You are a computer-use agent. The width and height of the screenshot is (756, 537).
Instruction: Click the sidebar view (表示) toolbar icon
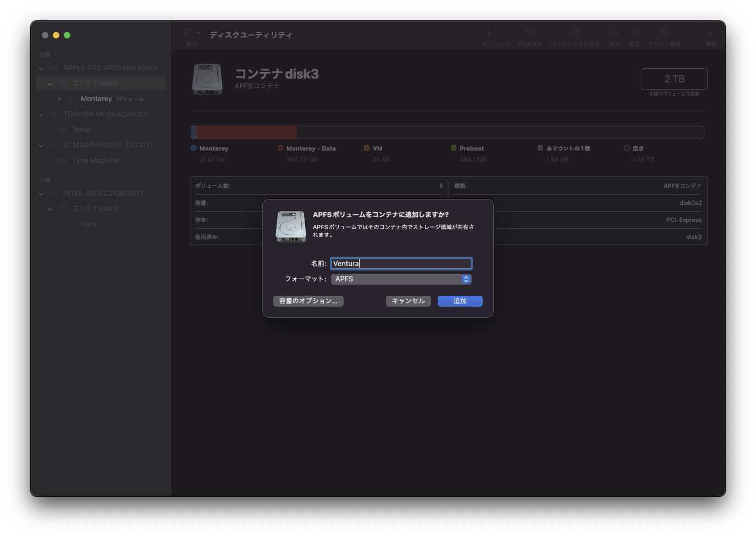point(188,32)
